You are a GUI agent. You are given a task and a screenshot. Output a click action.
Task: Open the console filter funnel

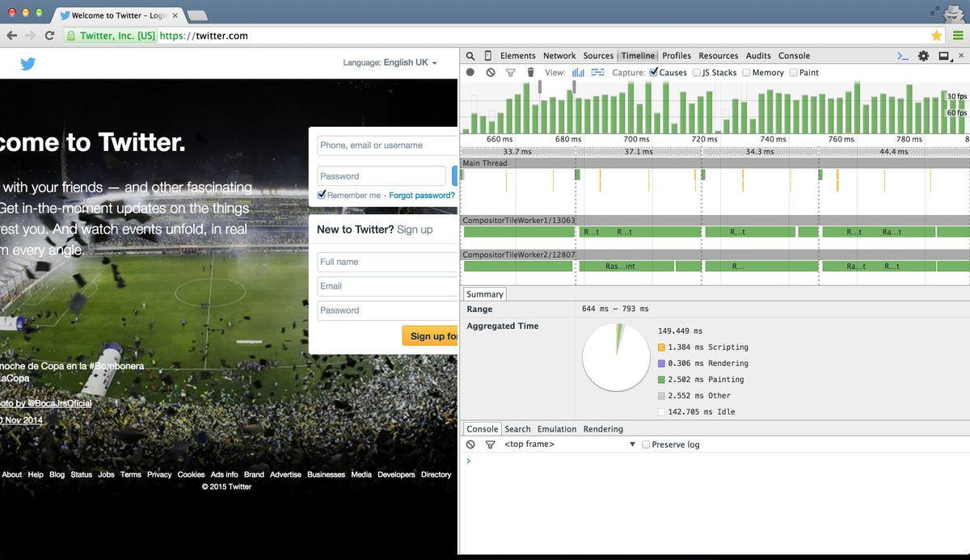click(x=490, y=444)
